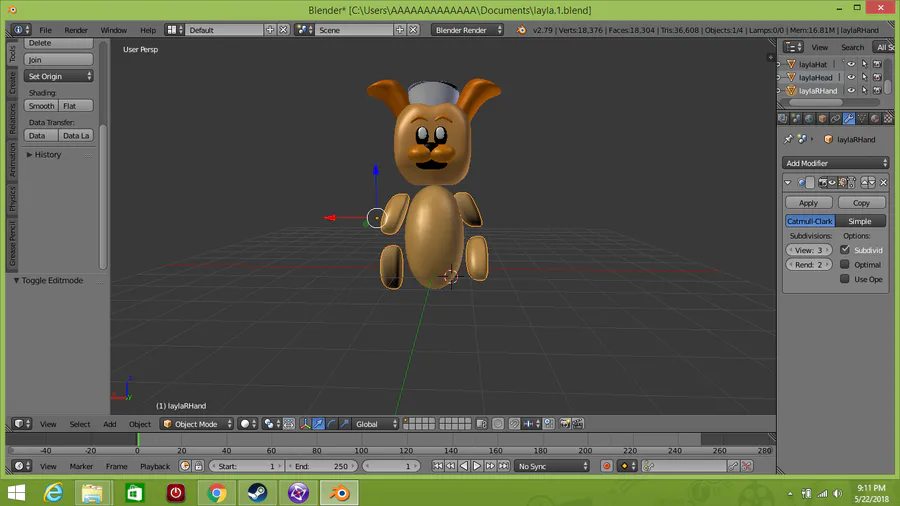The height and width of the screenshot is (506, 900).
Task: Click the Blender icon in the taskbar
Action: 339,493
